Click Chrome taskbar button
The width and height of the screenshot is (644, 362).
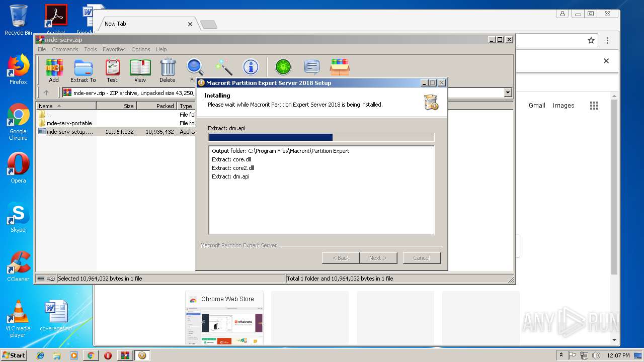(91, 355)
